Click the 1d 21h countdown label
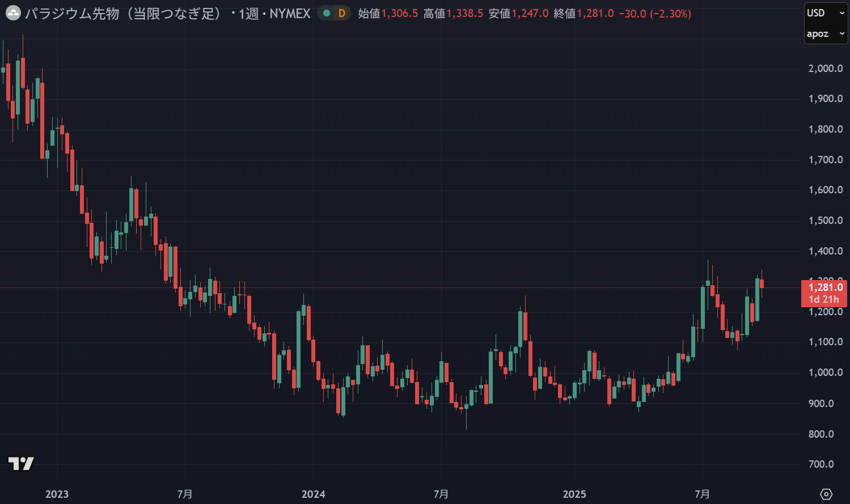The width and height of the screenshot is (850, 504). pyautogui.click(x=823, y=299)
